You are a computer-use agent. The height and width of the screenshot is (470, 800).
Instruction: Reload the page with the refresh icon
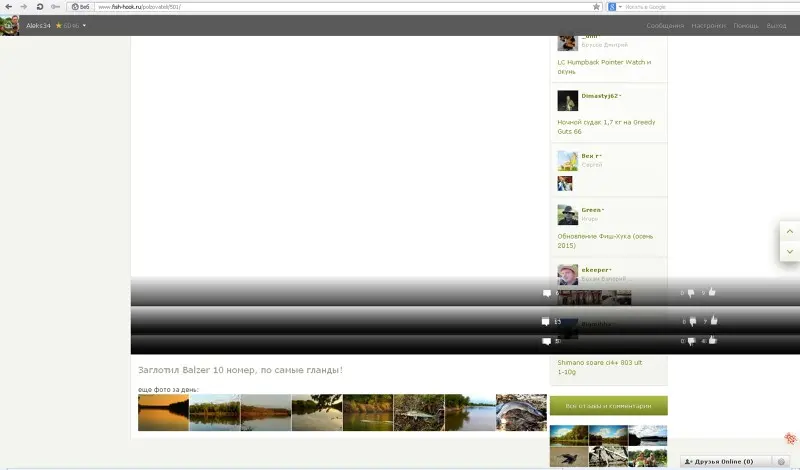[x=40, y=7]
